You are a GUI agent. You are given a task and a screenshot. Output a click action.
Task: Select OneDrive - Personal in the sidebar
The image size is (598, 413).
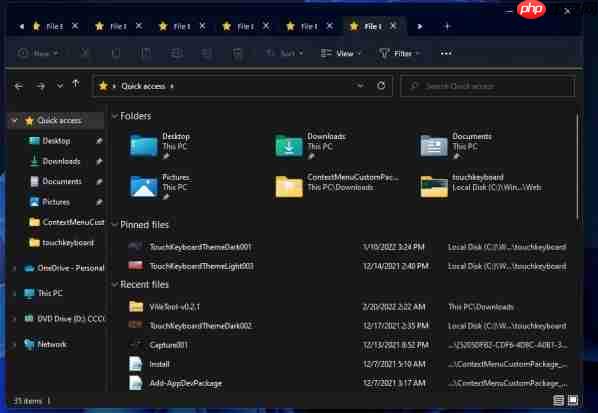64,268
